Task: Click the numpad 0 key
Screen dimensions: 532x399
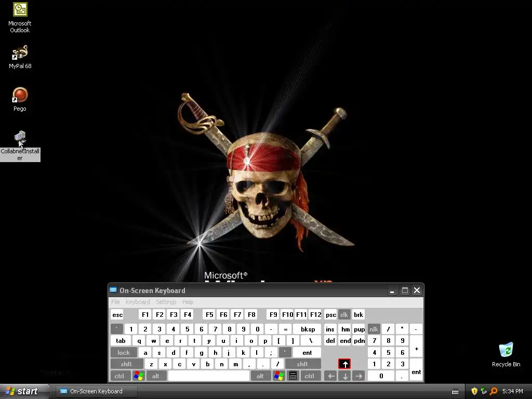Action: pos(381,376)
